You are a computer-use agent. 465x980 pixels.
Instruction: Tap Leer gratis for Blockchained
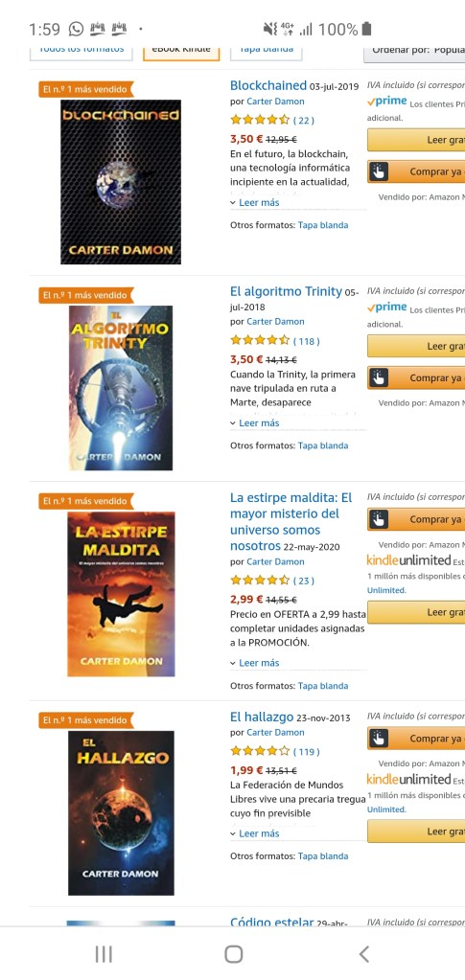pos(416,139)
